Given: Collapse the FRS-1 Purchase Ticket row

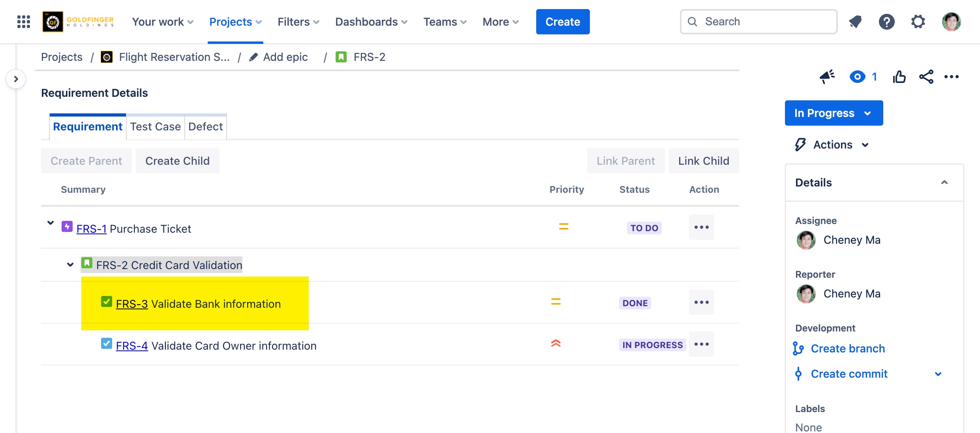Looking at the screenshot, I should [x=51, y=223].
